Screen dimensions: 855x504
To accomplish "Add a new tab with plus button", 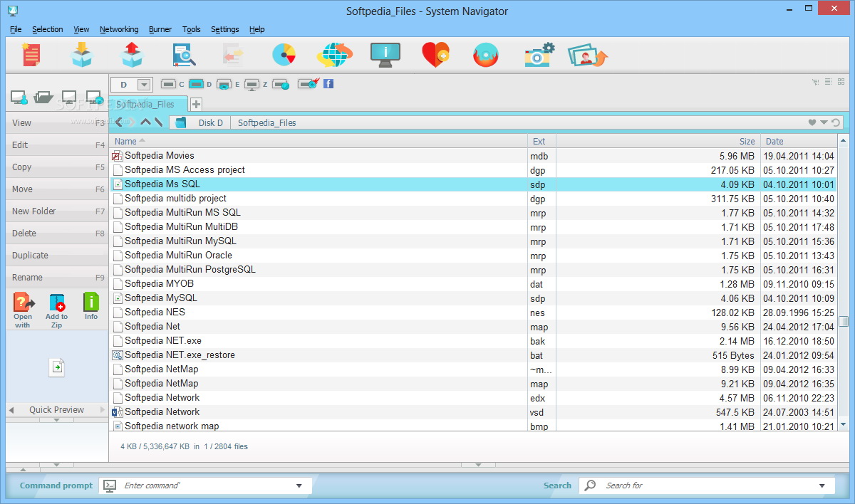I will pyautogui.click(x=196, y=104).
